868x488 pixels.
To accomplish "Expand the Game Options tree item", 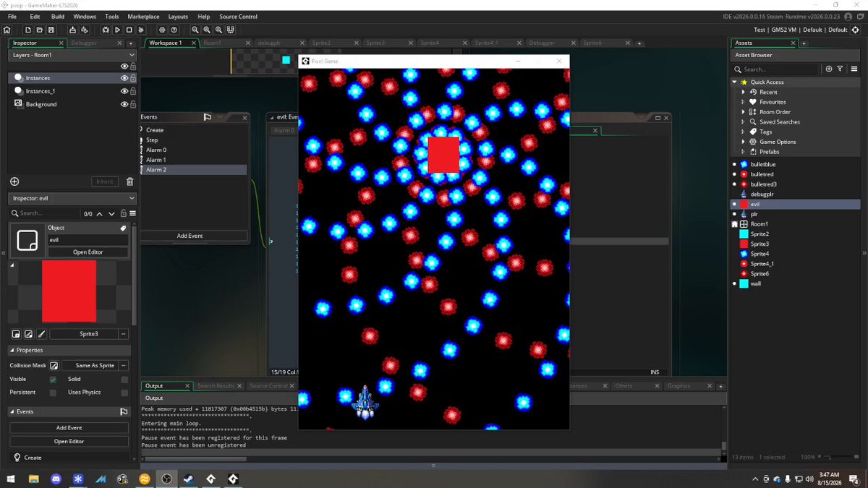I will point(743,142).
